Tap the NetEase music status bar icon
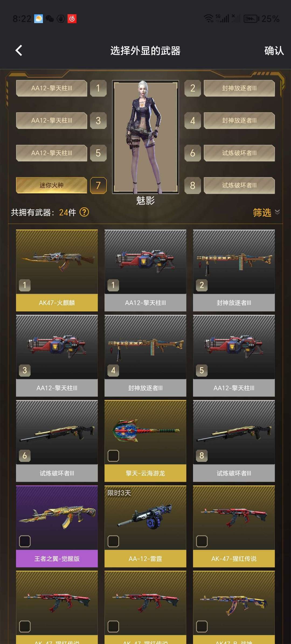291x644 pixels. click(72, 19)
